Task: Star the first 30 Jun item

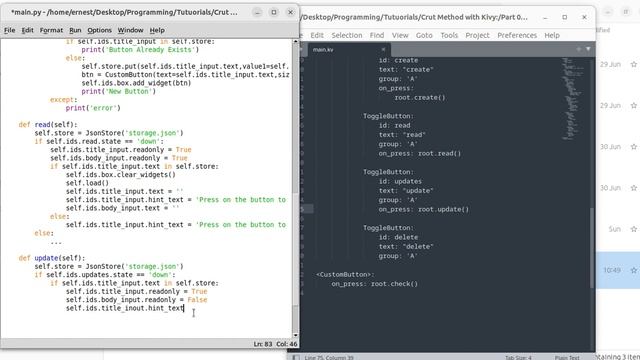Action: point(633,147)
